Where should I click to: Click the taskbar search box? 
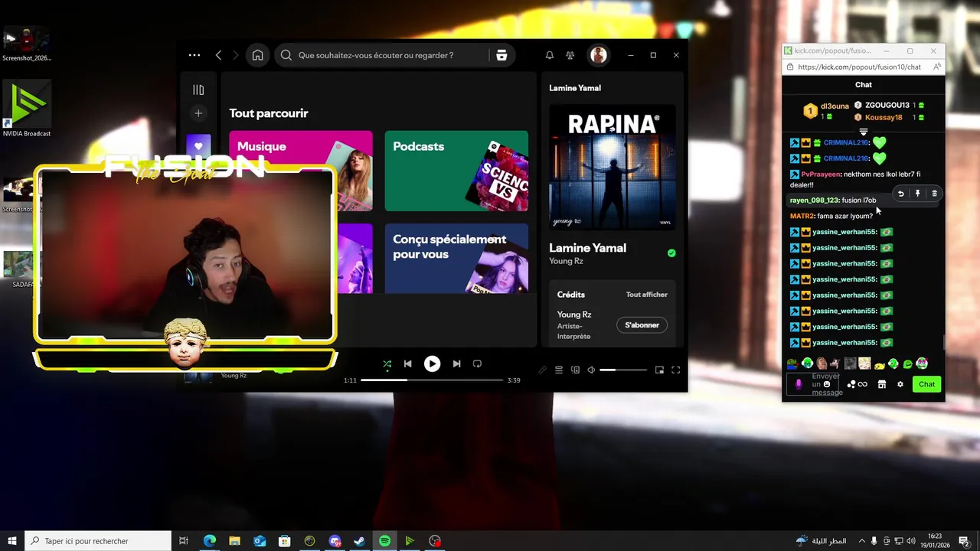(x=98, y=541)
